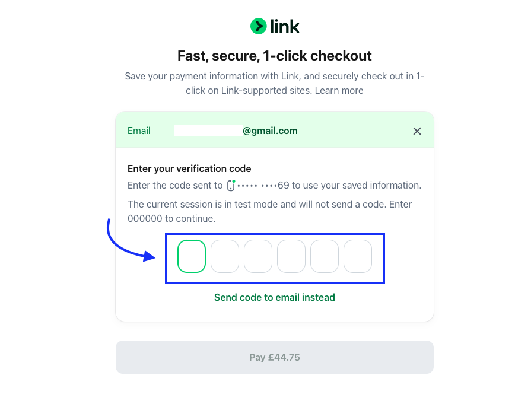This screenshot has width=515, height=420.
Task: Click the @gmail.com email address
Action: pyautogui.click(x=270, y=131)
